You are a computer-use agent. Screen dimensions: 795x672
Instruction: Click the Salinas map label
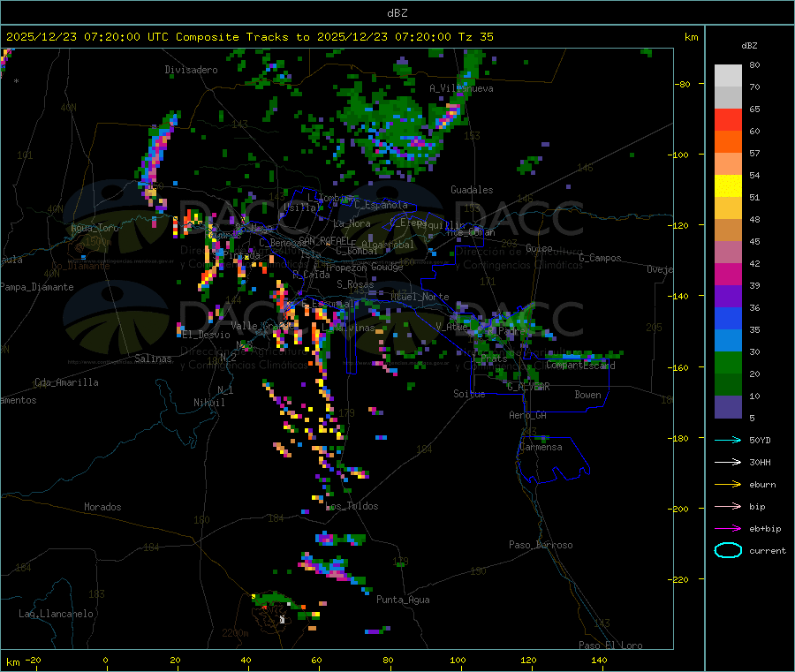click(x=153, y=359)
